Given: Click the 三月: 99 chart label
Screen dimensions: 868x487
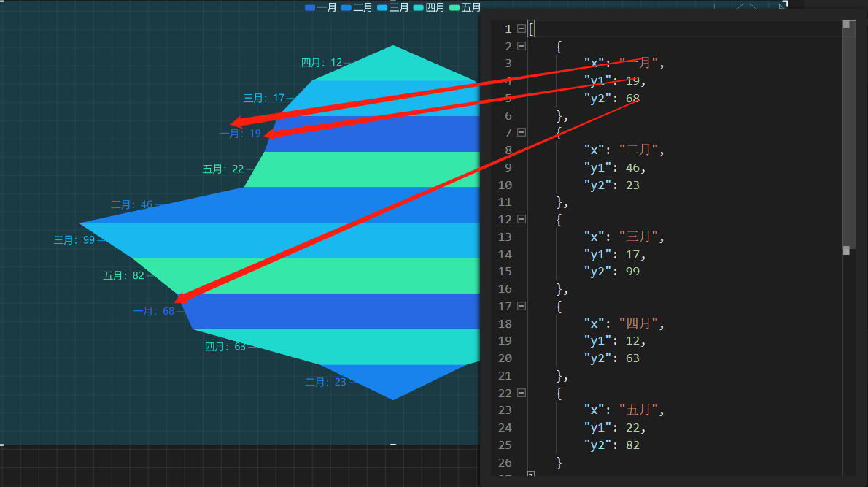Looking at the screenshot, I should pos(74,240).
